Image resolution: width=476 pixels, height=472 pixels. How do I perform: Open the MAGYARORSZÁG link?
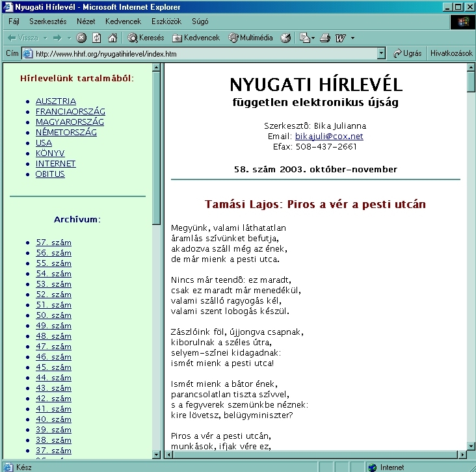coord(70,122)
